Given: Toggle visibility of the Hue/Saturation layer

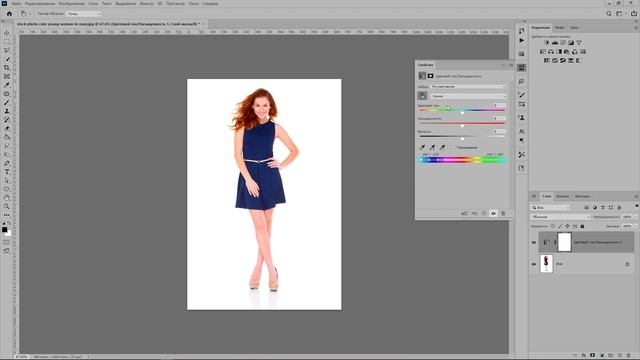Looking at the screenshot, I should 533,242.
